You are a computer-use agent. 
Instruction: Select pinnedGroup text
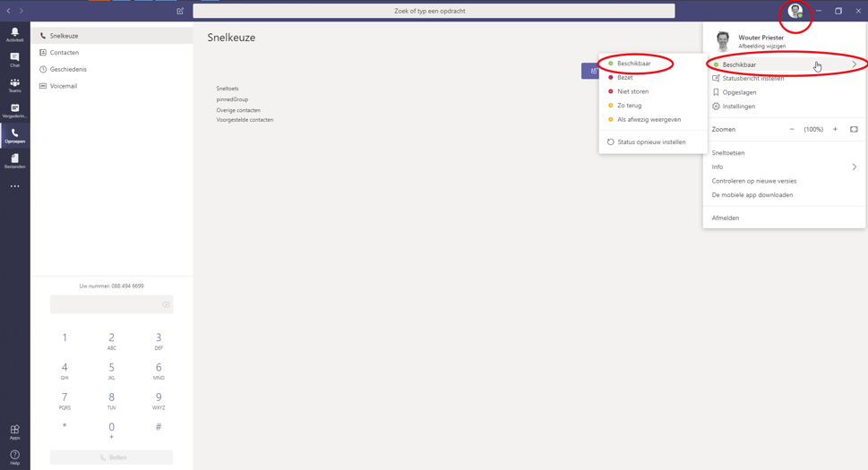pyautogui.click(x=233, y=99)
